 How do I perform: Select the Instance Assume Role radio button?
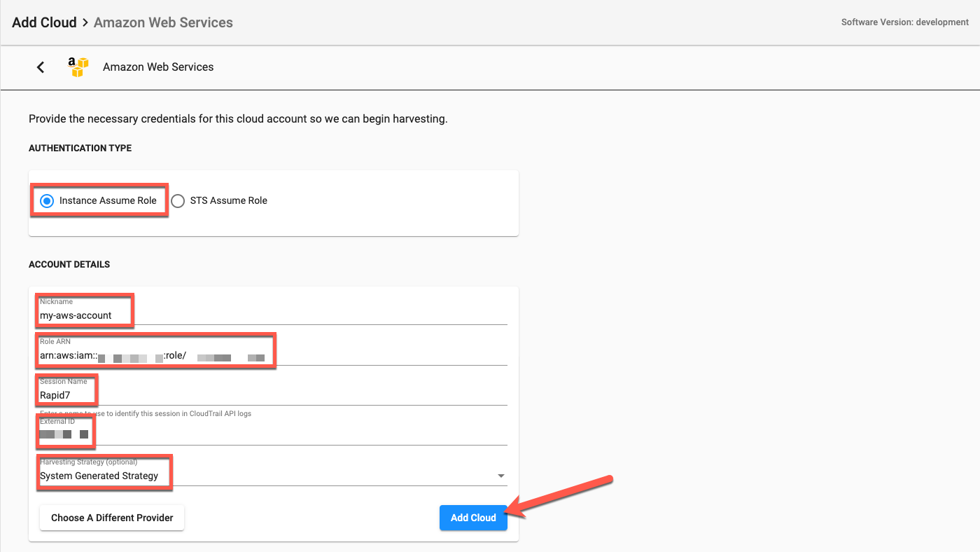(x=47, y=201)
